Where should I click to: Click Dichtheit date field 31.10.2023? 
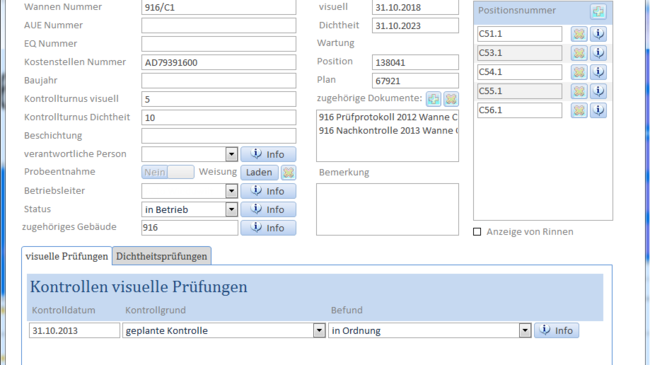coord(415,26)
